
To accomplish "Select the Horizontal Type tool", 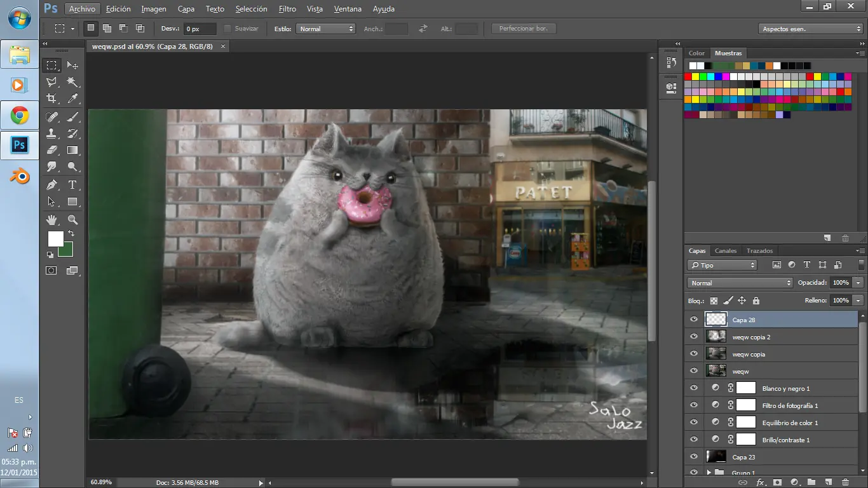I will click(72, 185).
